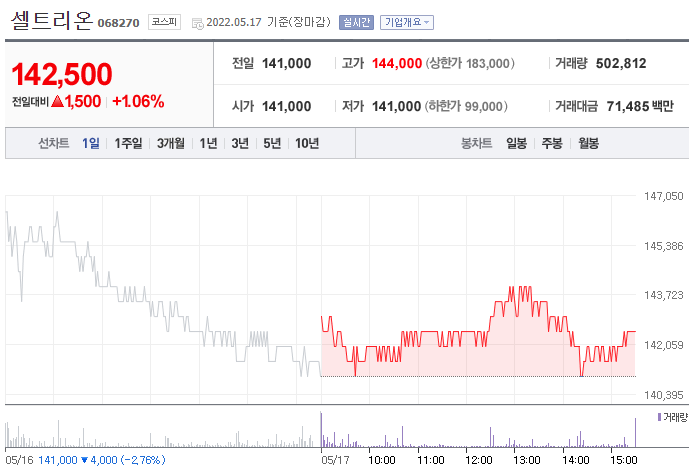
Task: Click the blue down-triangle next to 4,000
Action: (84, 460)
